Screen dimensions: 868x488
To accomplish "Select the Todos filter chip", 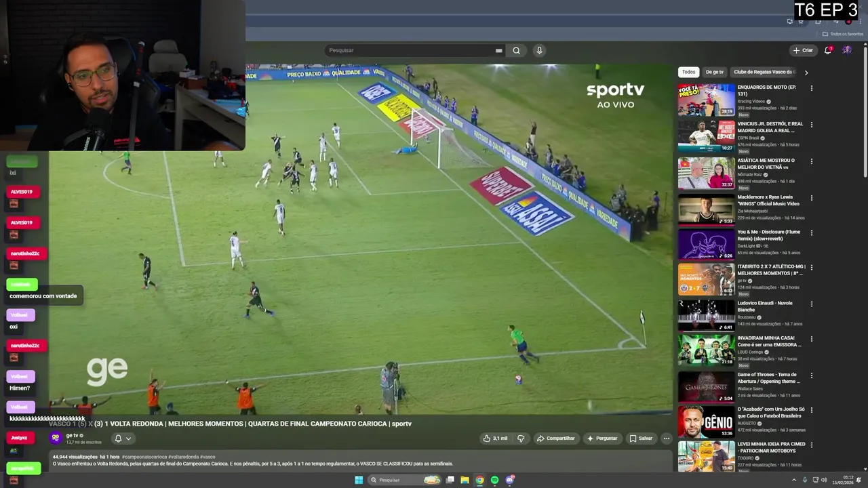I will coord(688,72).
